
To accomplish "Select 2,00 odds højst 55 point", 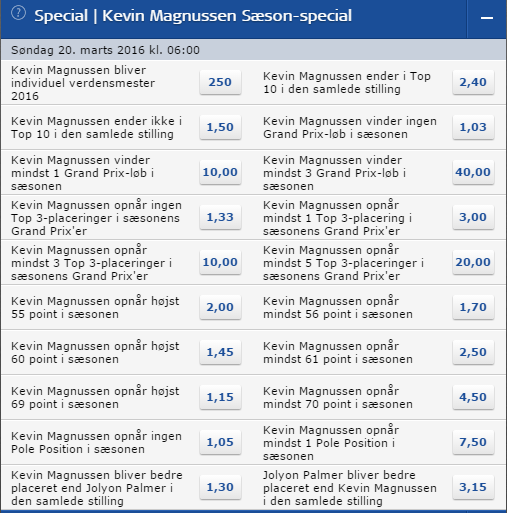I will [x=220, y=307].
